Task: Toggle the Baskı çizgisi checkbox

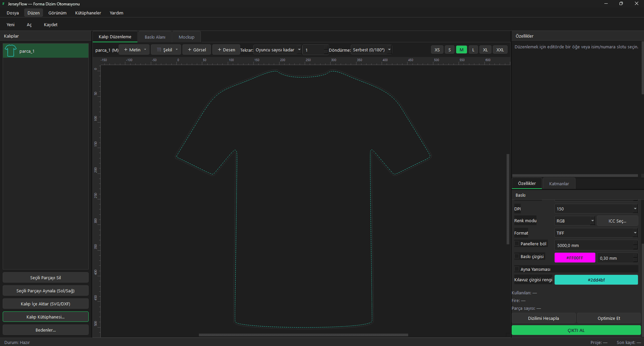Action: [x=517, y=256]
